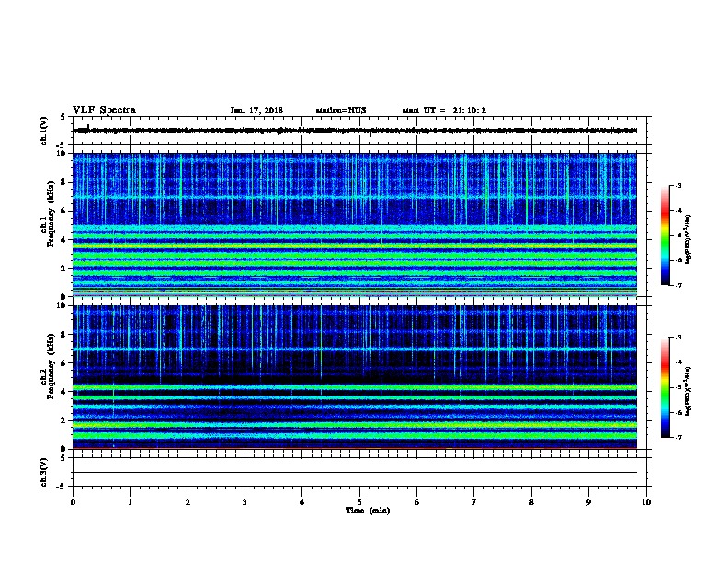Click the time axis tick label "0"
The width and height of the screenshot is (728, 563).
[x=73, y=502]
